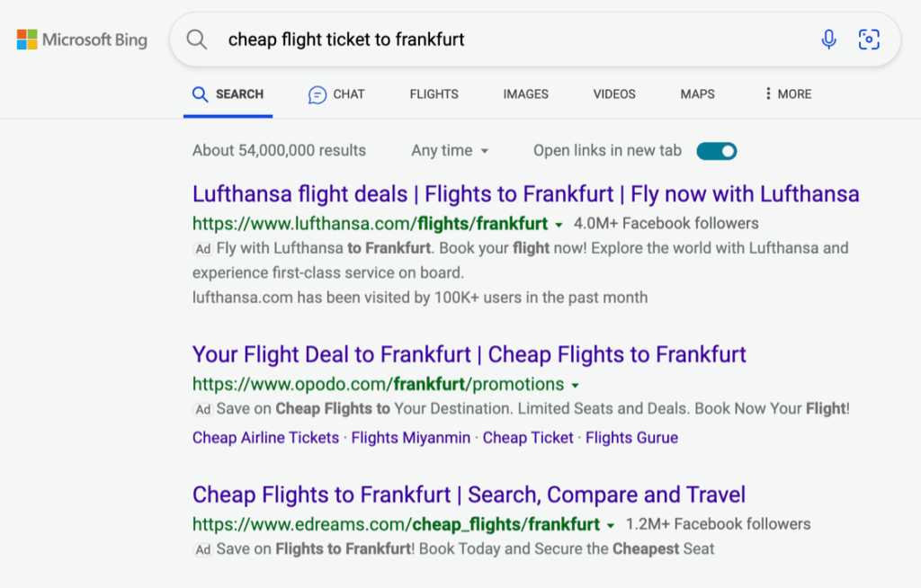Select the magnifying glass search icon
921x588 pixels.
[196, 40]
